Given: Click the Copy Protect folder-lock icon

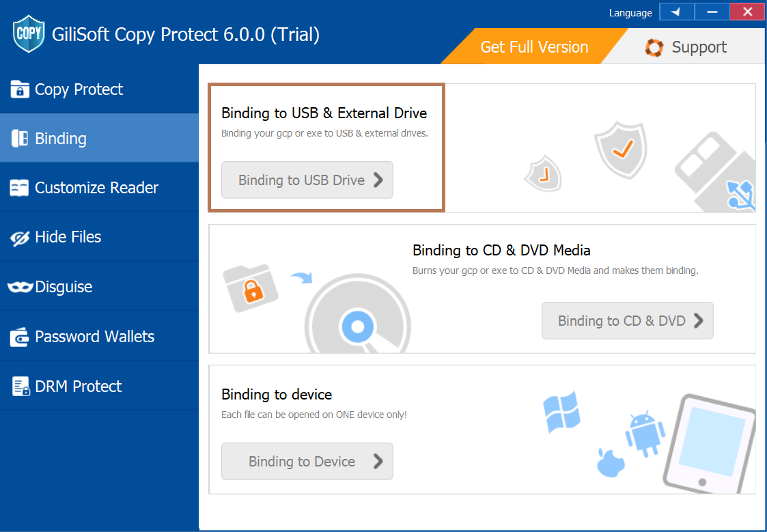Looking at the screenshot, I should (x=20, y=89).
